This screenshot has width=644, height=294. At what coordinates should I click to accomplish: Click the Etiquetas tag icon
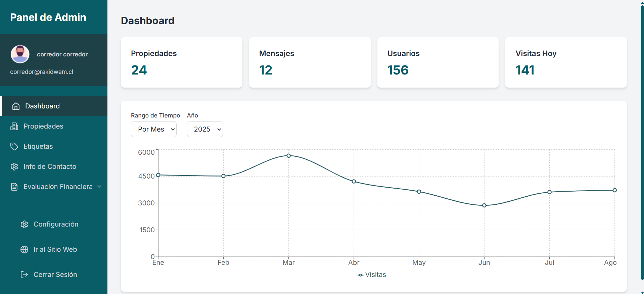pos(14,147)
